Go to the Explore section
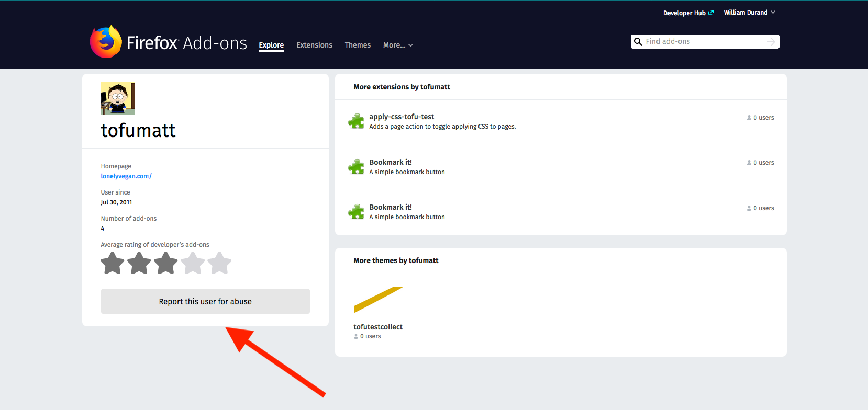The image size is (868, 410). (271, 45)
